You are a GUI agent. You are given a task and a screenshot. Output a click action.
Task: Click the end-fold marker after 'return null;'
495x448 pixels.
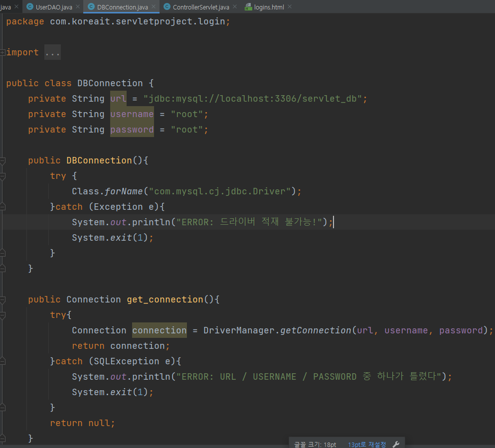tap(2, 439)
